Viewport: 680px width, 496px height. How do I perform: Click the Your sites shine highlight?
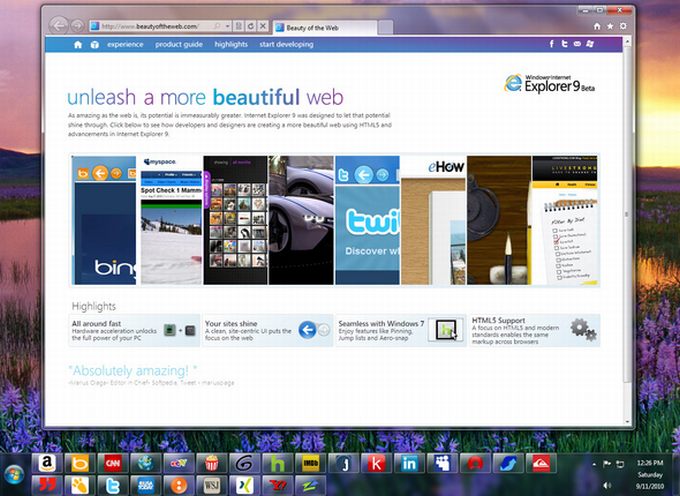coord(268,330)
